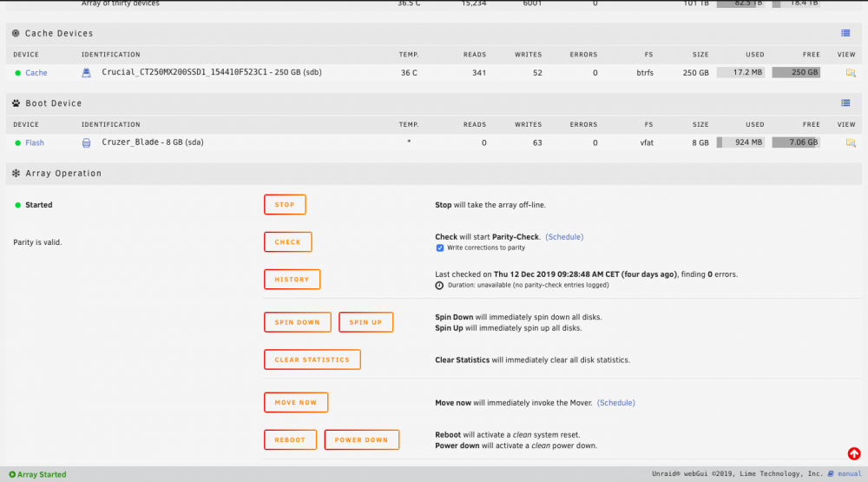This screenshot has height=482, width=868.
Task: Click the Crucial_CT250MX200SSD1 identification text
Action: point(212,72)
